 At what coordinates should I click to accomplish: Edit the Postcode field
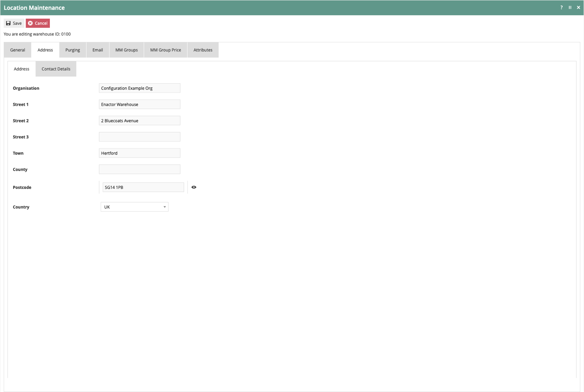pos(143,187)
